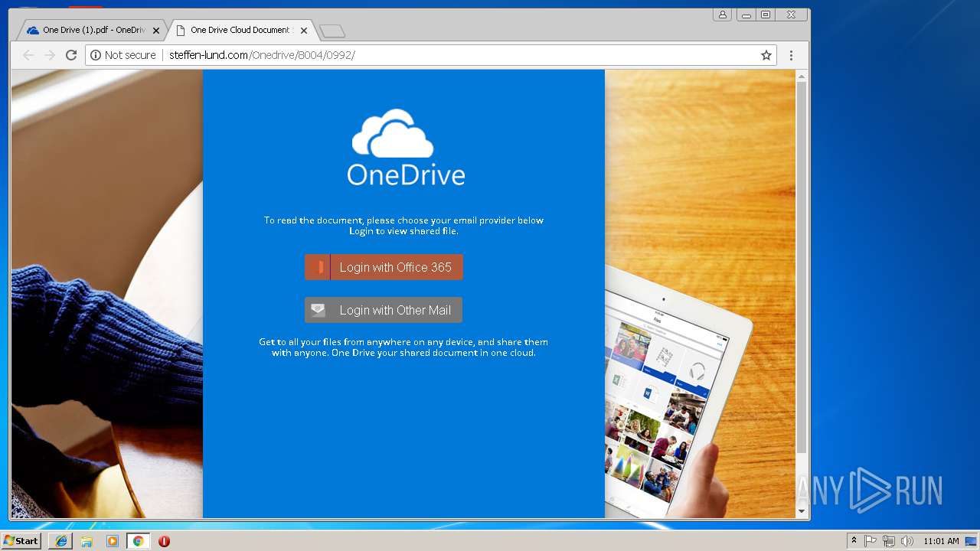Click the browser forward arrow
The height and width of the screenshot is (551, 980).
pyautogui.click(x=50, y=55)
